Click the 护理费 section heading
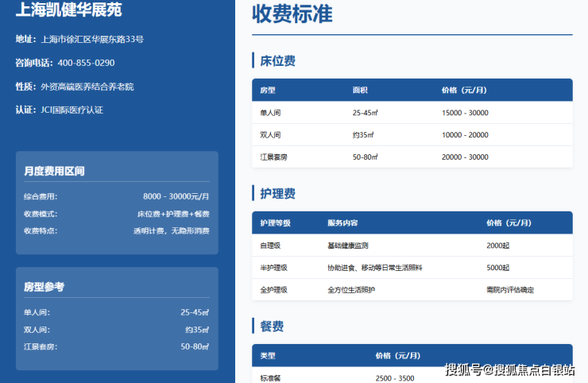588x383 pixels. pyautogui.click(x=278, y=194)
